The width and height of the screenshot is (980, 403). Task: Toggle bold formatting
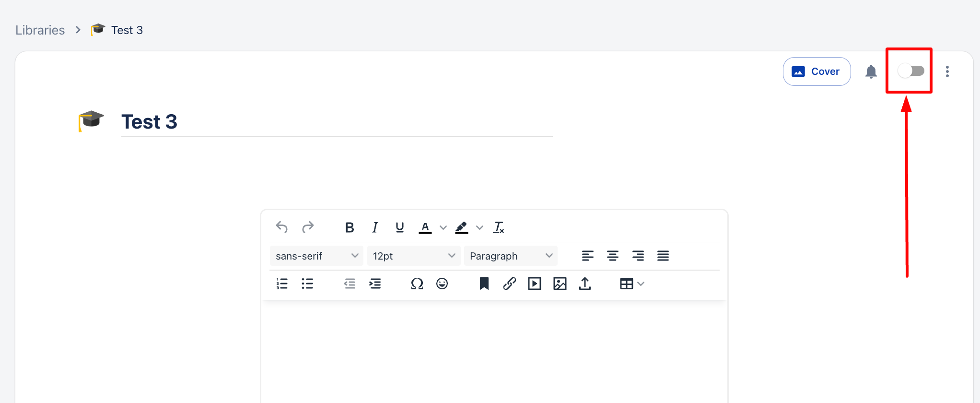pos(350,227)
